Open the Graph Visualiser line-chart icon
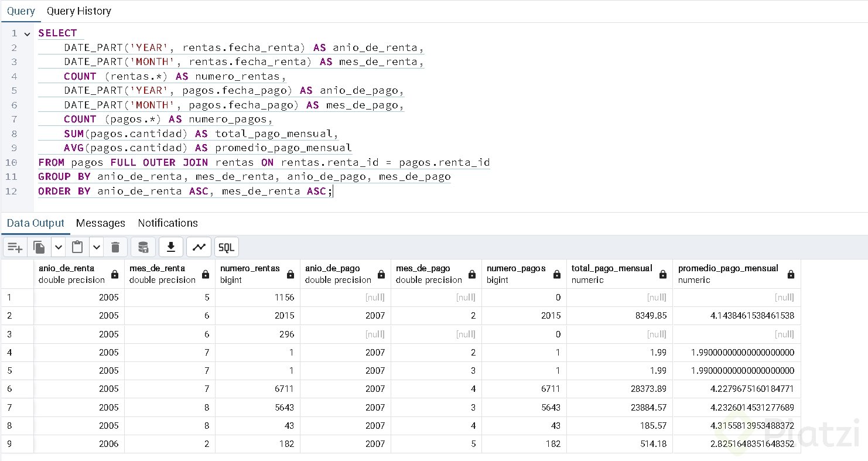868x461 pixels. pyautogui.click(x=199, y=247)
